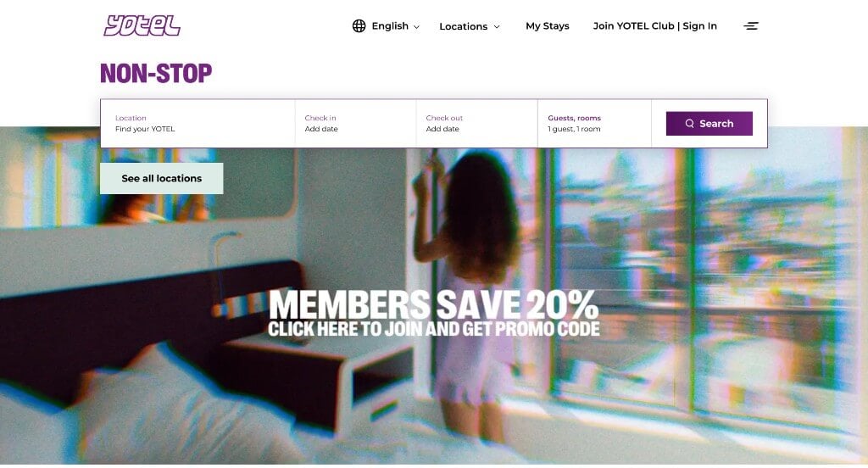Click See all locations button
This screenshot has height=468, width=868.
[x=162, y=178]
